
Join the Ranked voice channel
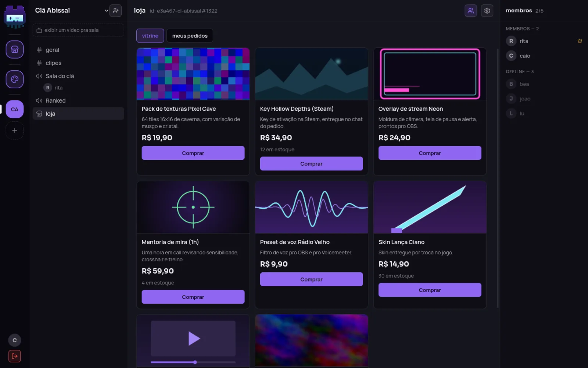tap(78, 100)
